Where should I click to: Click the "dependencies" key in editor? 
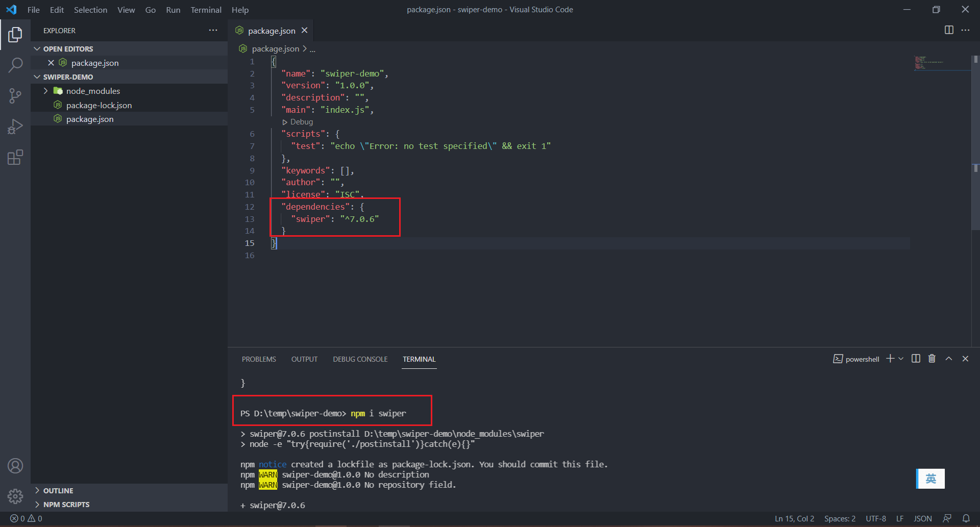coord(315,207)
